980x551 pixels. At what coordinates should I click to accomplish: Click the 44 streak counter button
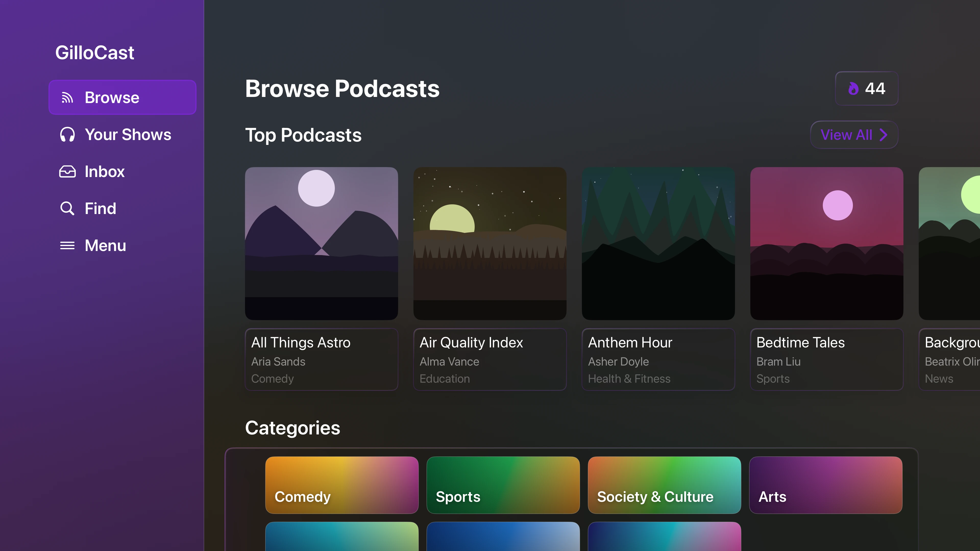[867, 89]
